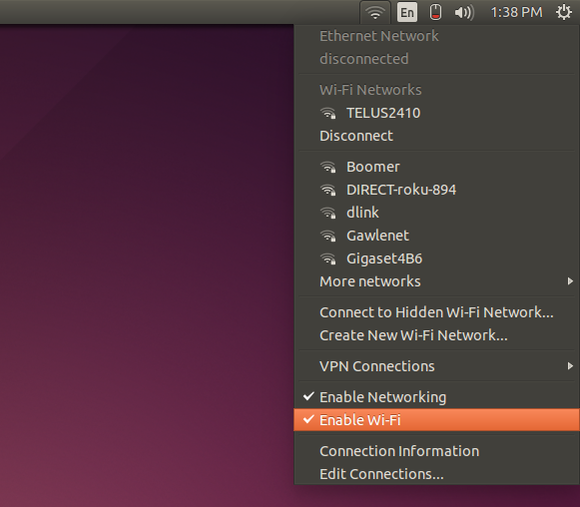Click the En keyboard layout indicator
The image size is (580, 507).
[x=407, y=13]
